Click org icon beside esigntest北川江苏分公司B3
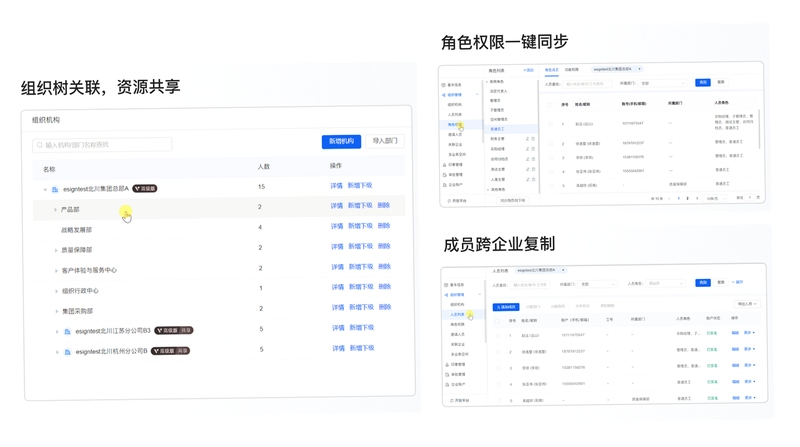 coord(67,332)
